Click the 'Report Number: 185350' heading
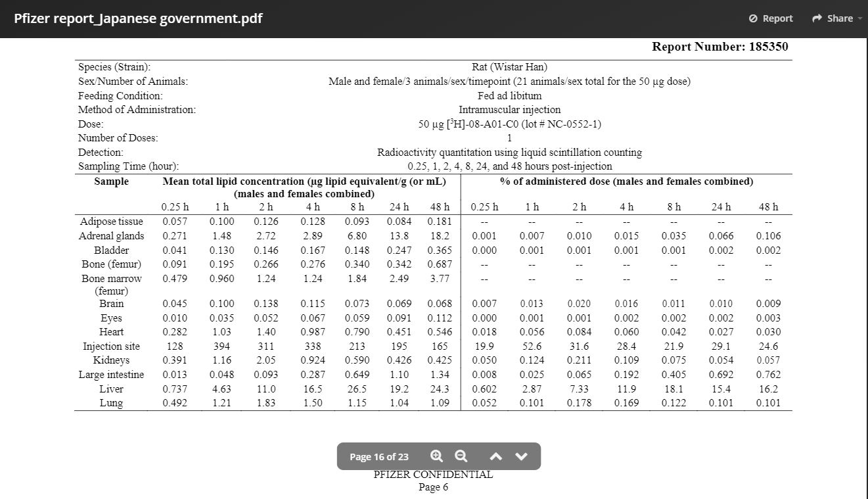This screenshot has width=868, height=499. click(x=720, y=47)
